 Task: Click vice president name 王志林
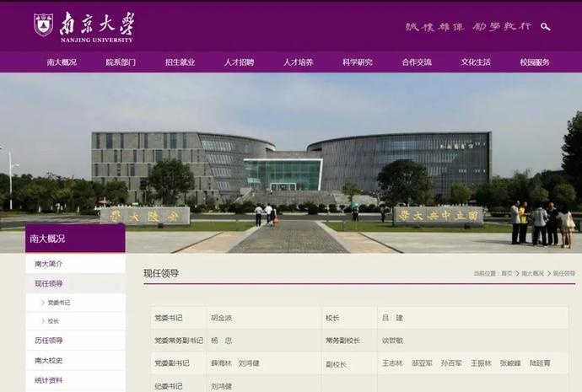pyautogui.click(x=392, y=363)
